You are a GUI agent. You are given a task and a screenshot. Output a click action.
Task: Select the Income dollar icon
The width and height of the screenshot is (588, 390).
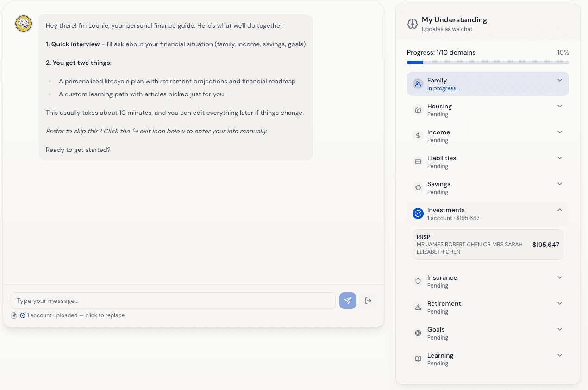click(418, 136)
